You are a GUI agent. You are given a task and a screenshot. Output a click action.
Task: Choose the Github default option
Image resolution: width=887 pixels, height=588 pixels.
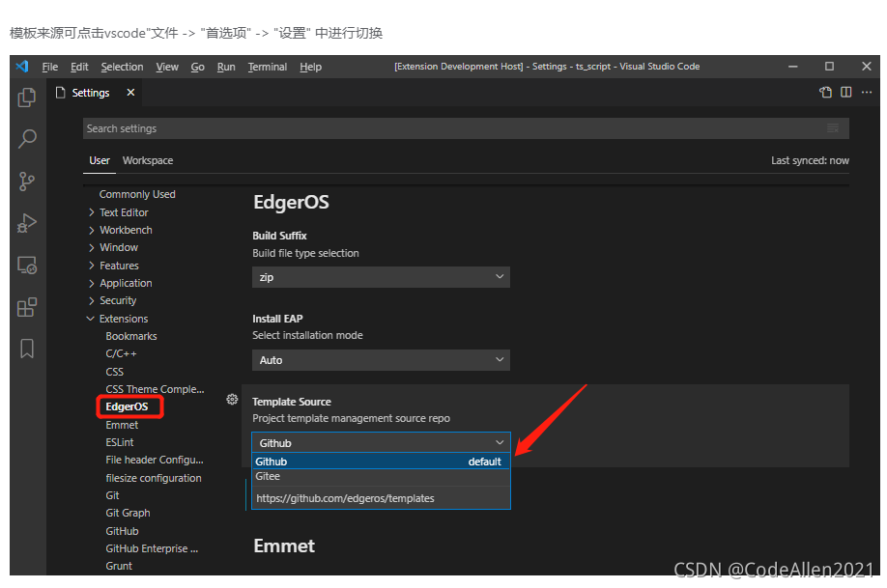pyautogui.click(x=381, y=462)
